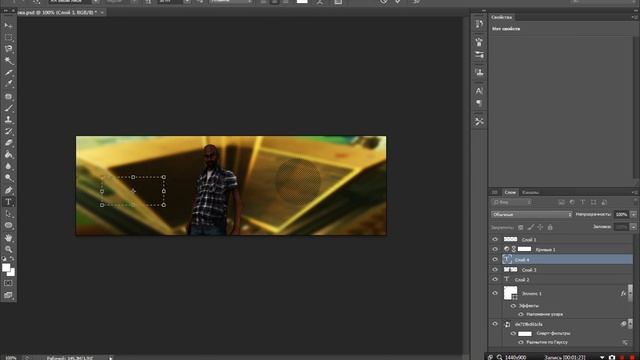Viewport: 640px width, 360px height.
Task: Hide the Эллипс 1 shape layer
Action: point(495,293)
